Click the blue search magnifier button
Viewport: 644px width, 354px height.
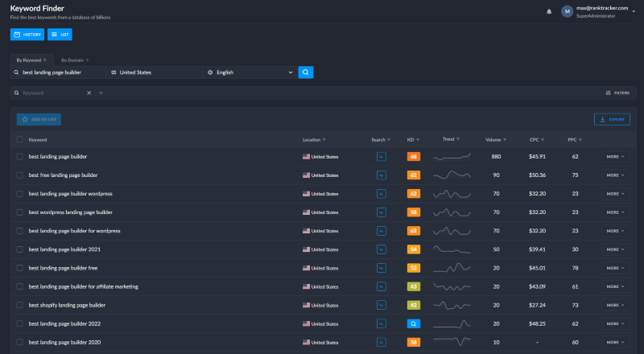(306, 72)
